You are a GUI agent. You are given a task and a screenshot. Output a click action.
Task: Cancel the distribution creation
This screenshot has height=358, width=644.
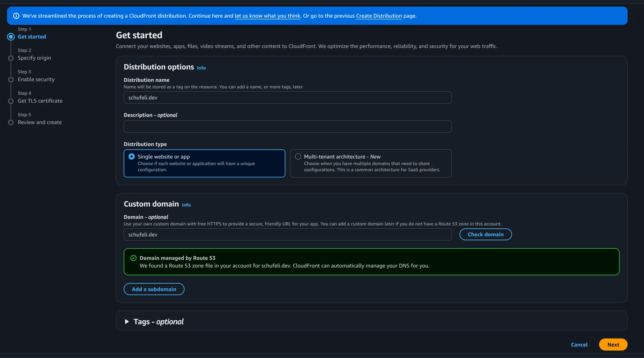pos(579,345)
